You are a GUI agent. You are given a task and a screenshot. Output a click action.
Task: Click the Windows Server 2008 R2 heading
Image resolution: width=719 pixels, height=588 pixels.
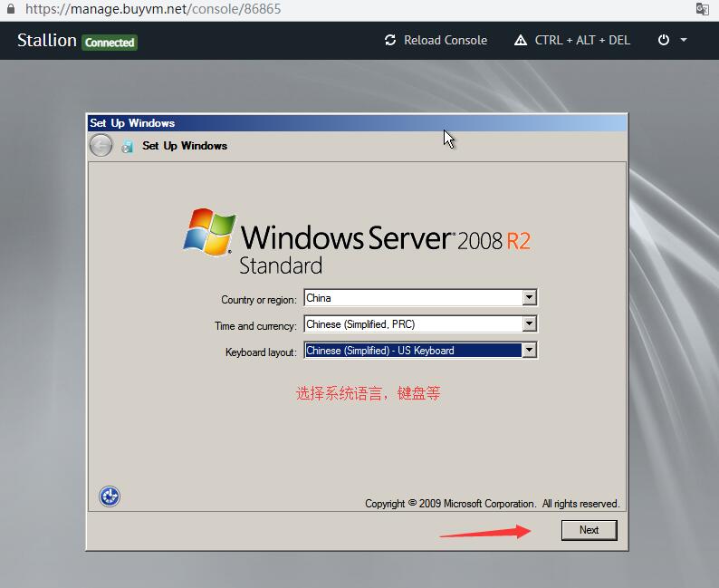tap(385, 238)
